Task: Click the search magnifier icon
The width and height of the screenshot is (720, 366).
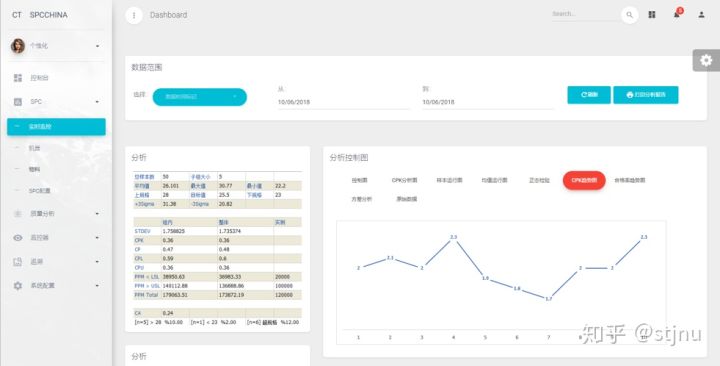Action: coord(630,15)
